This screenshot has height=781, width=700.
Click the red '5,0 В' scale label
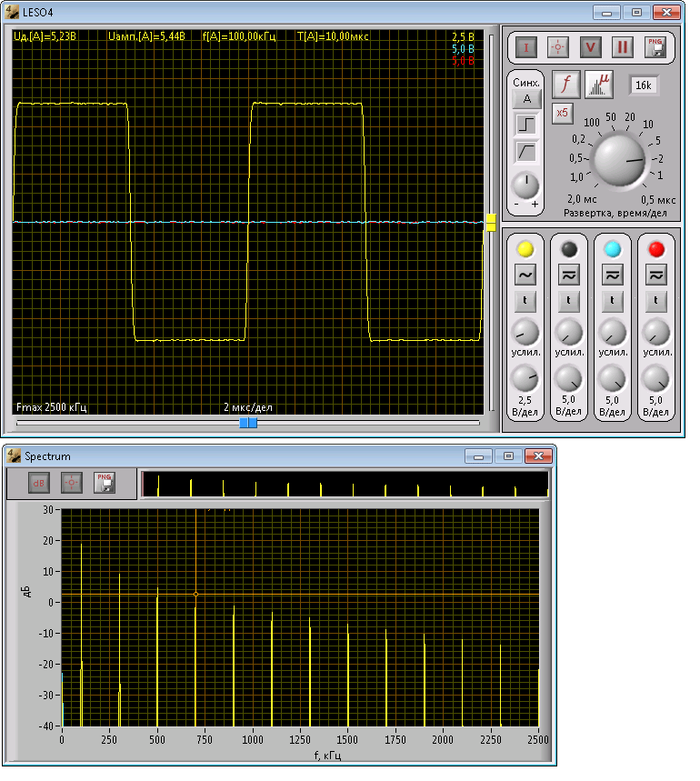coord(463,61)
